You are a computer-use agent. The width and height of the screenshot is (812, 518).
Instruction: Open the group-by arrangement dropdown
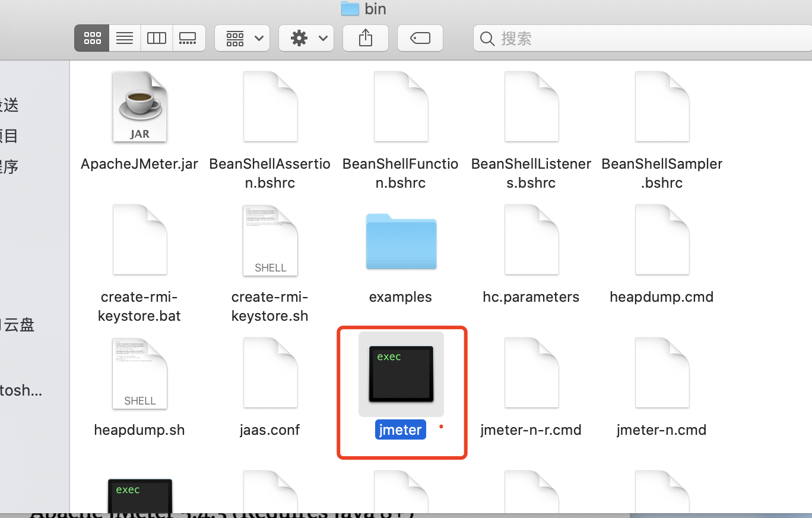[242, 38]
